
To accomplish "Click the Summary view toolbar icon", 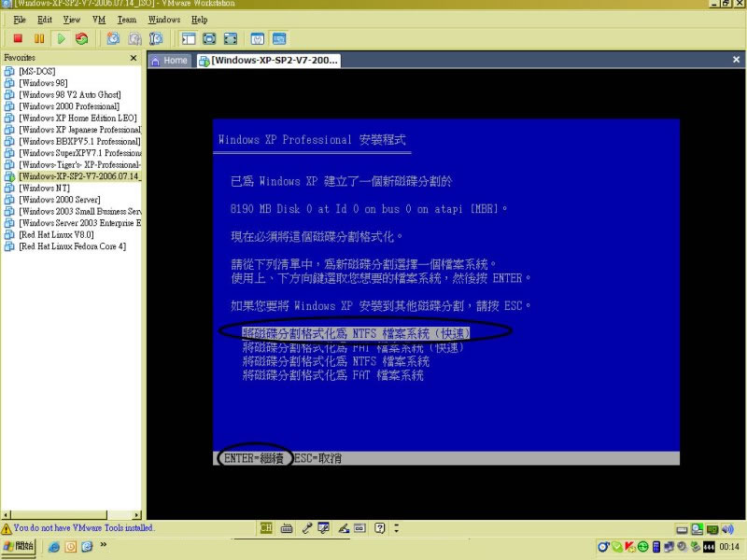I will 258,38.
